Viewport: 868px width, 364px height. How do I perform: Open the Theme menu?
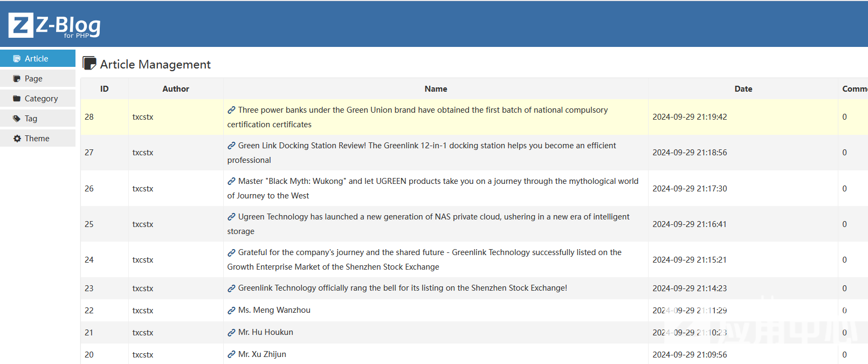(x=38, y=138)
